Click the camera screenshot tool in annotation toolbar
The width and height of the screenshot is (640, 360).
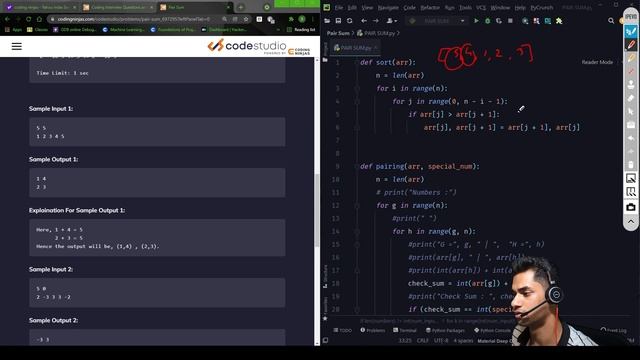pyautogui.click(x=631, y=207)
